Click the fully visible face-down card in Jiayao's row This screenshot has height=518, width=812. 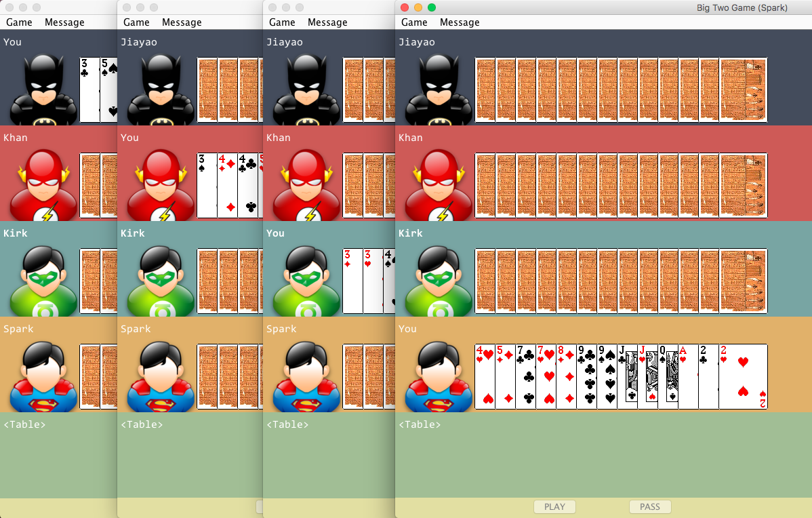(743, 90)
